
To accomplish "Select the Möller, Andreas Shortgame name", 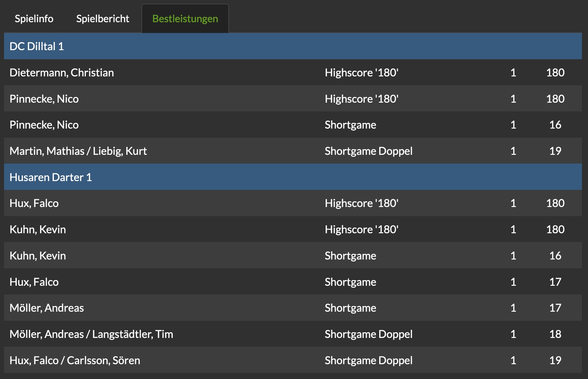I will click(47, 308).
